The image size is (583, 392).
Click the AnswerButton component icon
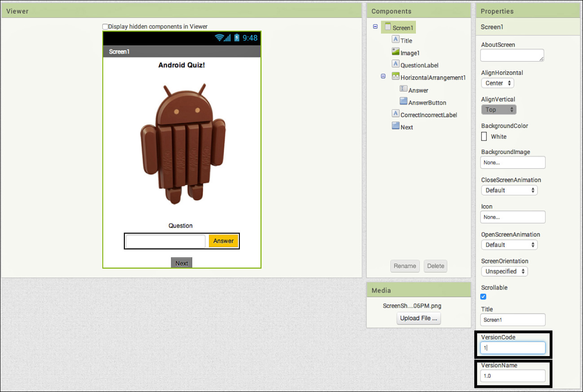point(403,101)
